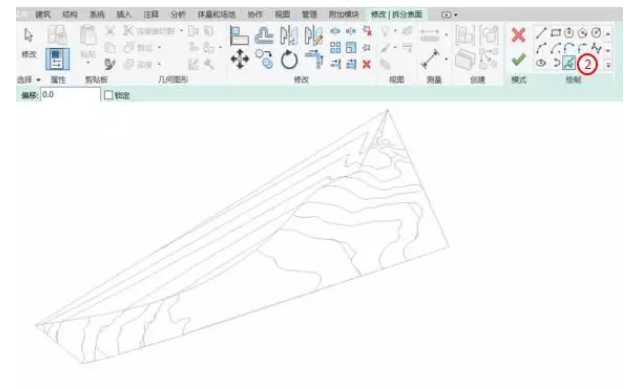Viewport: 634px width, 389px height.
Task: Open the 视图 (View) ribbon tab
Action: [x=282, y=15]
